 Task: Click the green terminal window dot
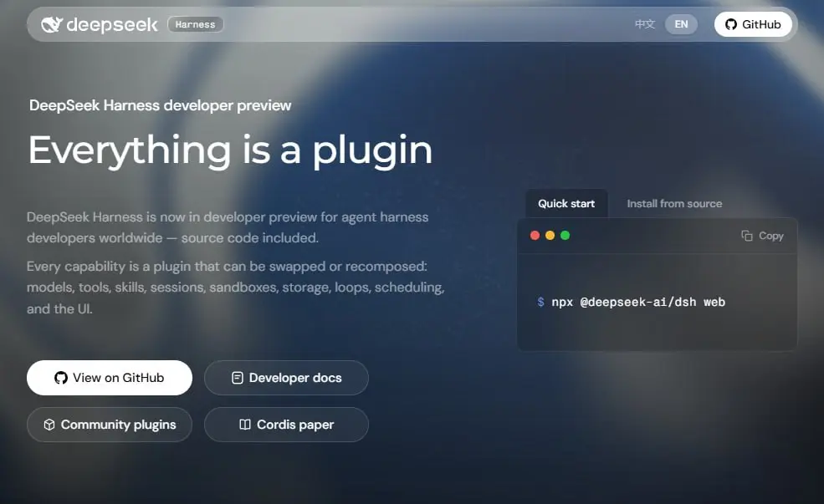[x=565, y=235]
